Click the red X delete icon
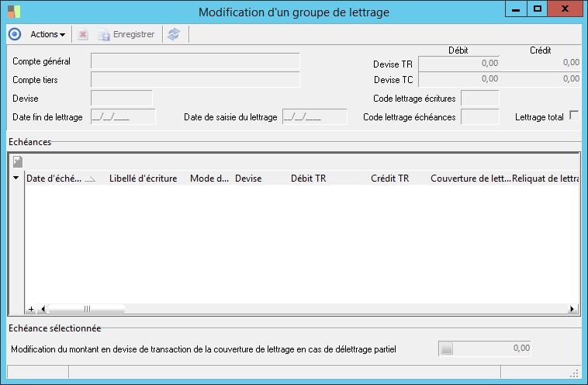Image resolution: width=588 pixels, height=385 pixels. point(83,34)
